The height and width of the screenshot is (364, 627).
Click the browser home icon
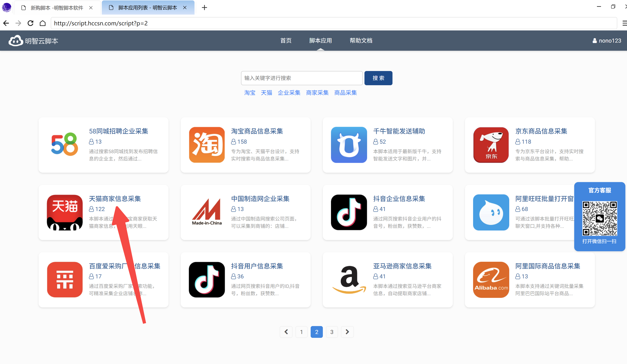(43, 23)
